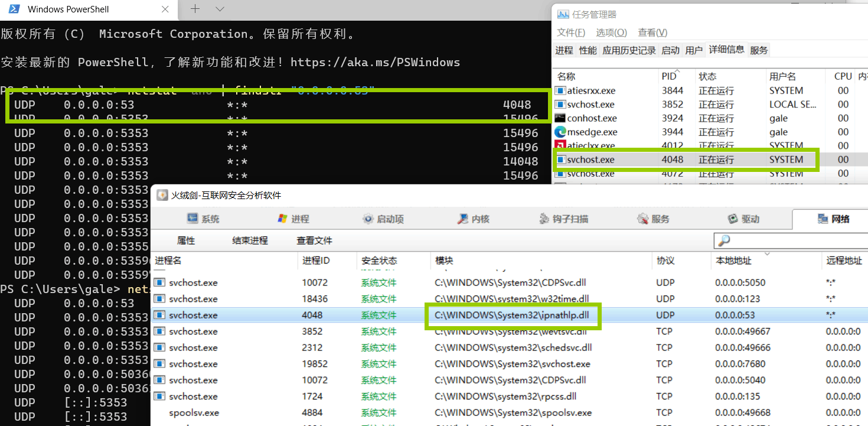Click the https://aka.ms/PSWindows link in PowerShell
The height and width of the screenshot is (426, 868).
point(375,62)
